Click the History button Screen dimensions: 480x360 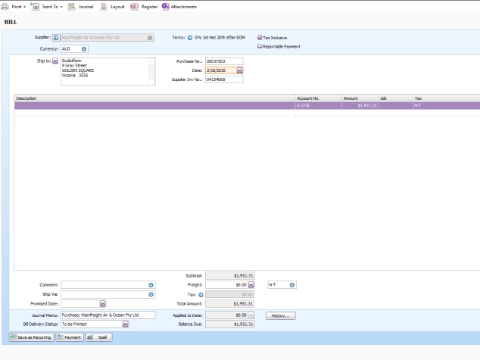[281, 316]
